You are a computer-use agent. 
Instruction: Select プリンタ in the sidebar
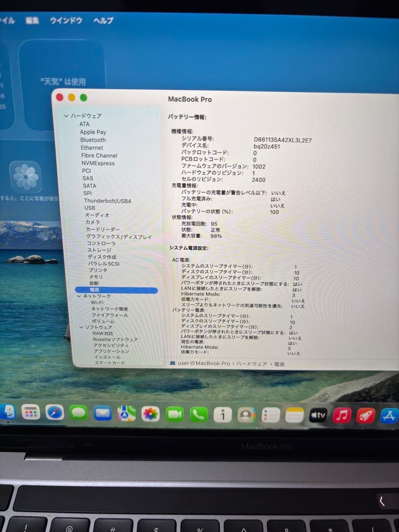(x=98, y=270)
